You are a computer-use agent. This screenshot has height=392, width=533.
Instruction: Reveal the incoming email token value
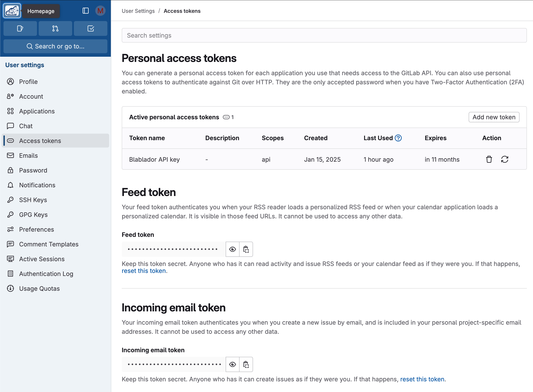point(232,364)
